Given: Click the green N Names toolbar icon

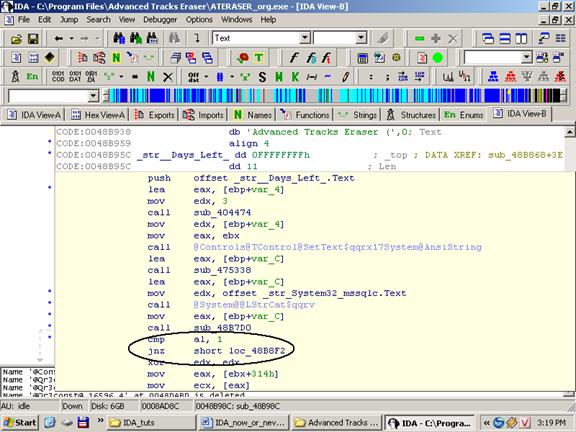Looking at the screenshot, I should pyautogui.click(x=116, y=58).
